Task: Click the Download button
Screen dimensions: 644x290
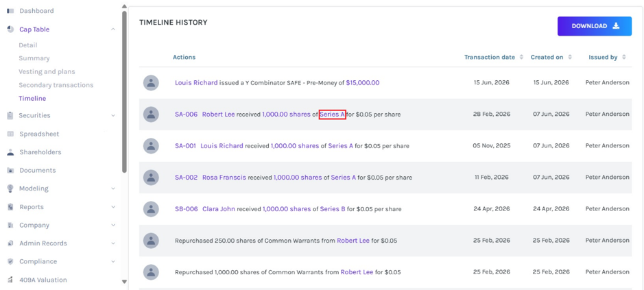Action: point(595,26)
